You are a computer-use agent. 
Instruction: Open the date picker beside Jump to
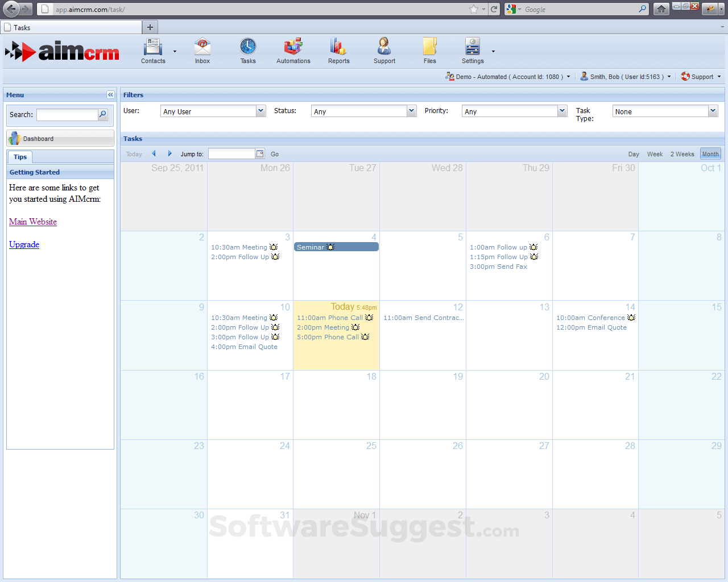(x=260, y=153)
